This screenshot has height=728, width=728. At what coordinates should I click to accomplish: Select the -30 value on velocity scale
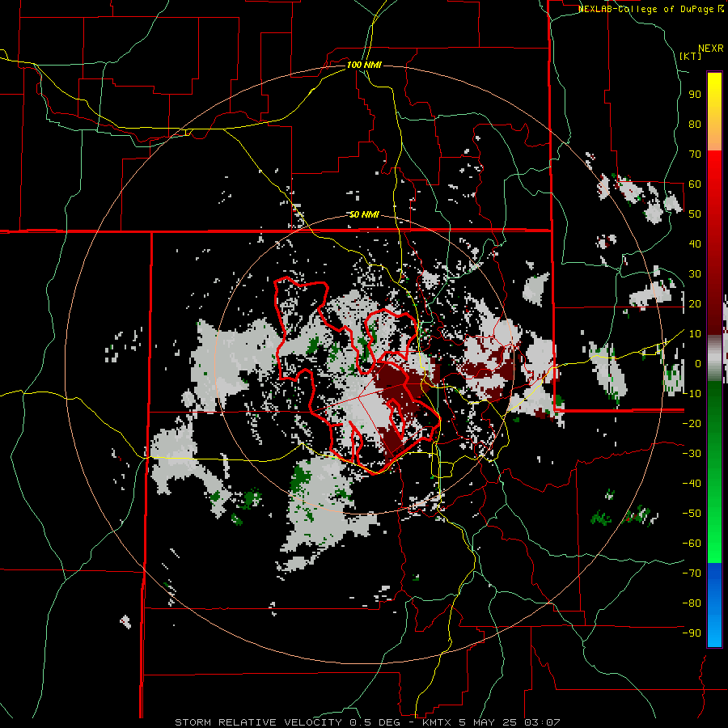(x=692, y=454)
